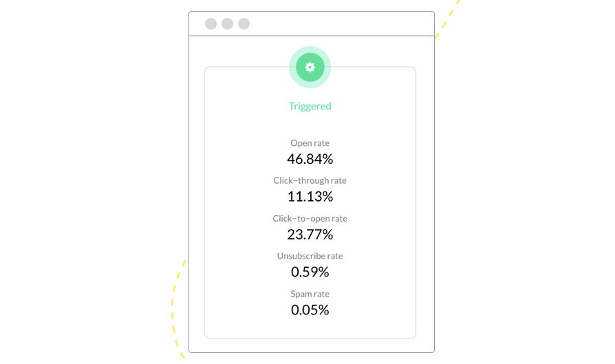
Task: Click empty space below Spam rate value
Action: (310, 328)
